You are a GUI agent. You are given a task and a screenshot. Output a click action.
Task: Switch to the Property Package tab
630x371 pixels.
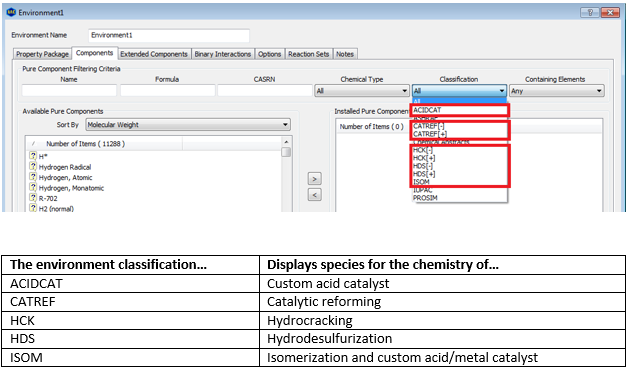42,54
